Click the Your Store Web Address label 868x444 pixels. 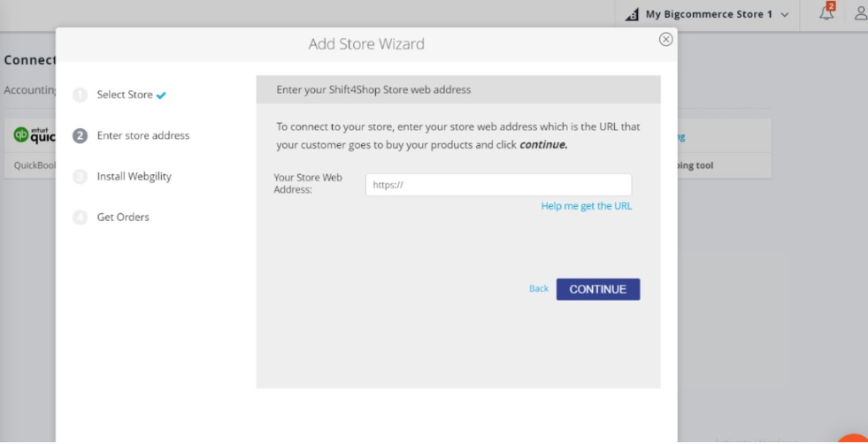pyautogui.click(x=308, y=184)
